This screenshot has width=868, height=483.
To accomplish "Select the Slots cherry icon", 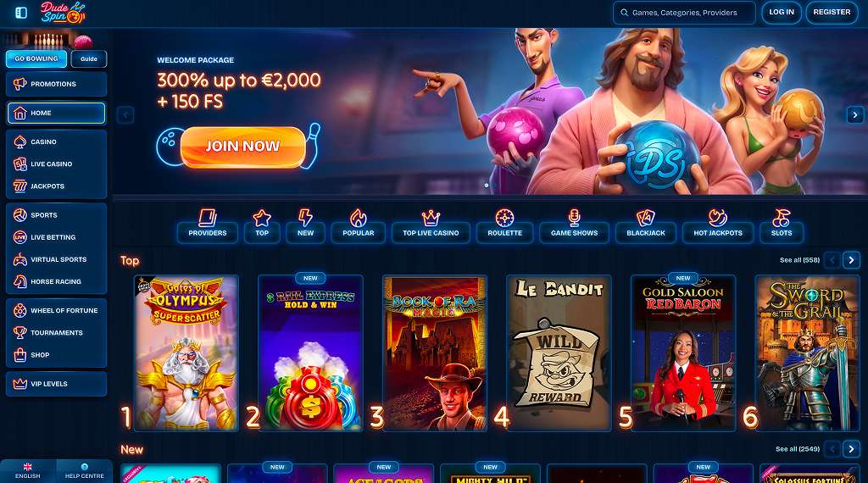I will (781, 218).
